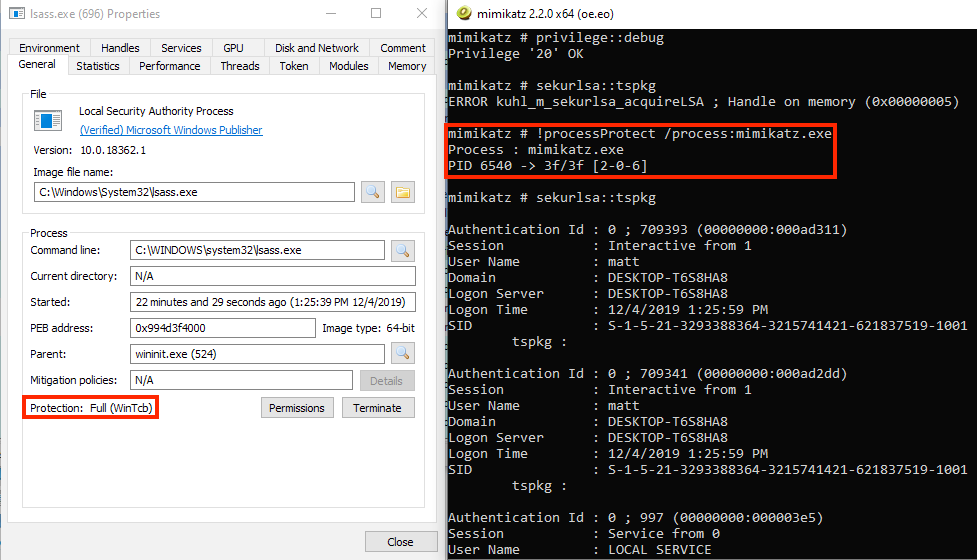Switch to the GPU tab

[234, 48]
